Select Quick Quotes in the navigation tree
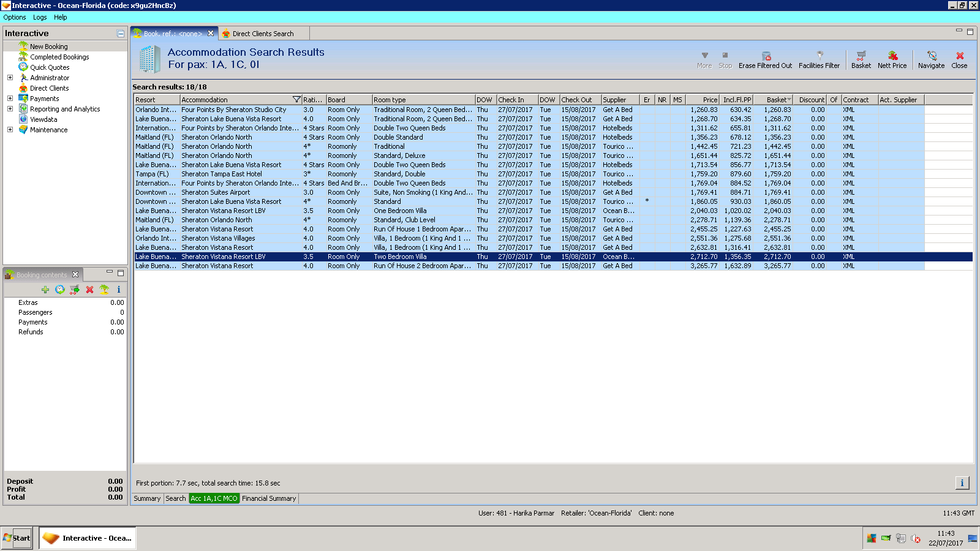The height and width of the screenshot is (551, 980). (x=50, y=67)
